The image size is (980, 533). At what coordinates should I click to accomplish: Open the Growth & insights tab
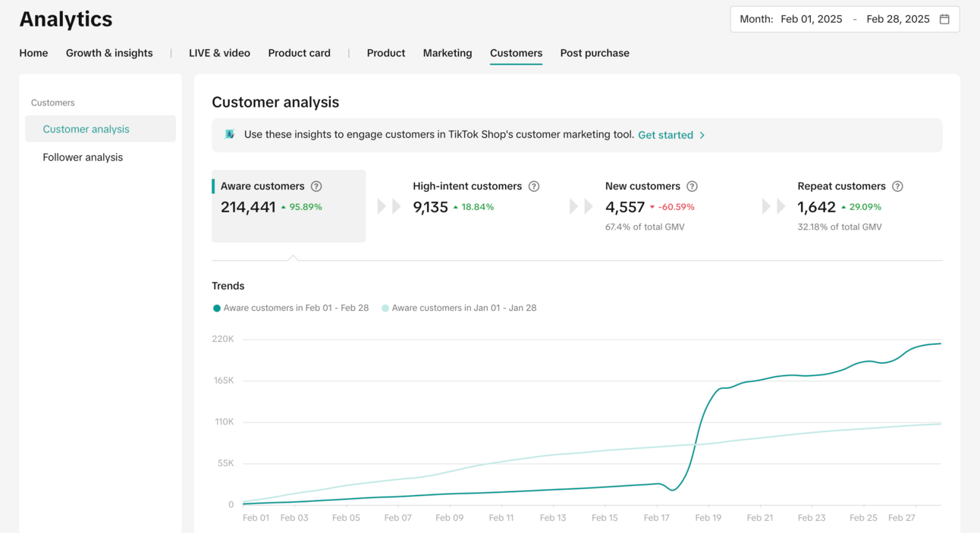[x=109, y=53]
